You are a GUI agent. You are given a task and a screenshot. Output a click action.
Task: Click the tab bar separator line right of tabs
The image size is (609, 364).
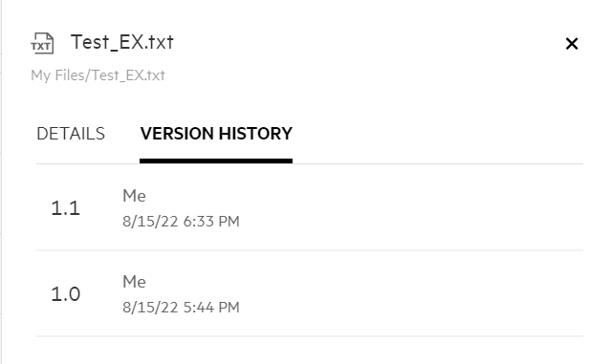point(438,163)
